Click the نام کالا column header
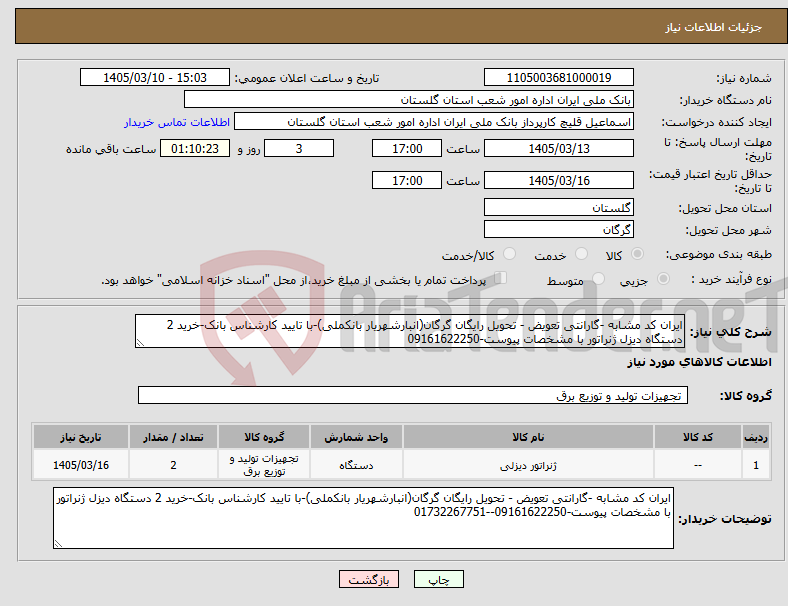This screenshot has width=788, height=606. click(x=528, y=437)
